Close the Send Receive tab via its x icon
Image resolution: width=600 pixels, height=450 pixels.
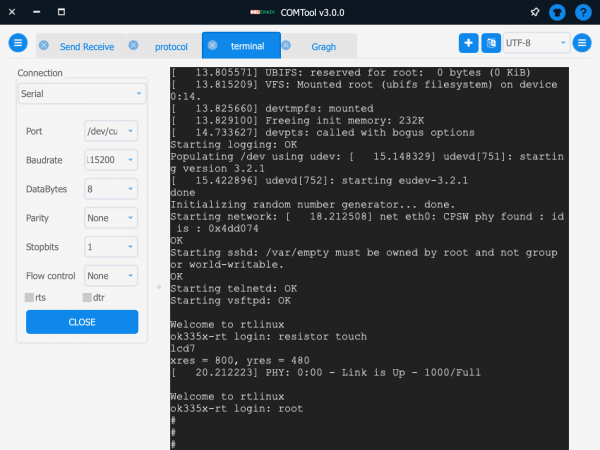(x=44, y=46)
